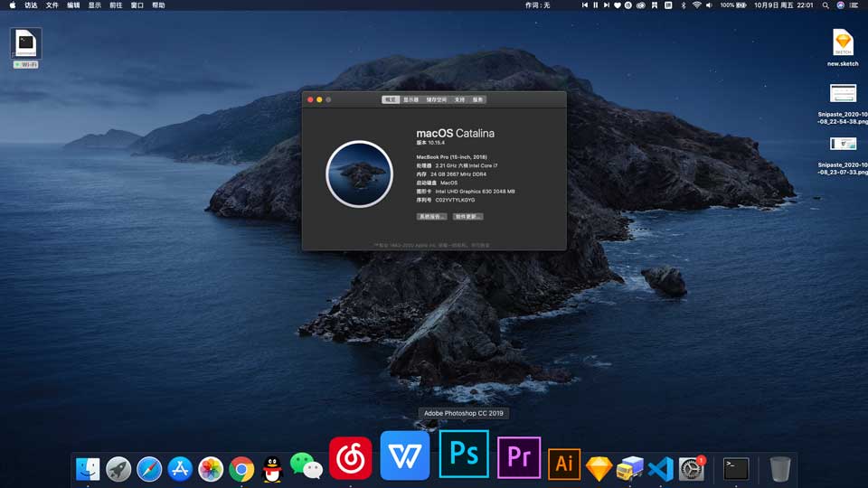Open Creative Cloud menu bar icon
Screen dimensions: 868x488
tap(640, 5)
